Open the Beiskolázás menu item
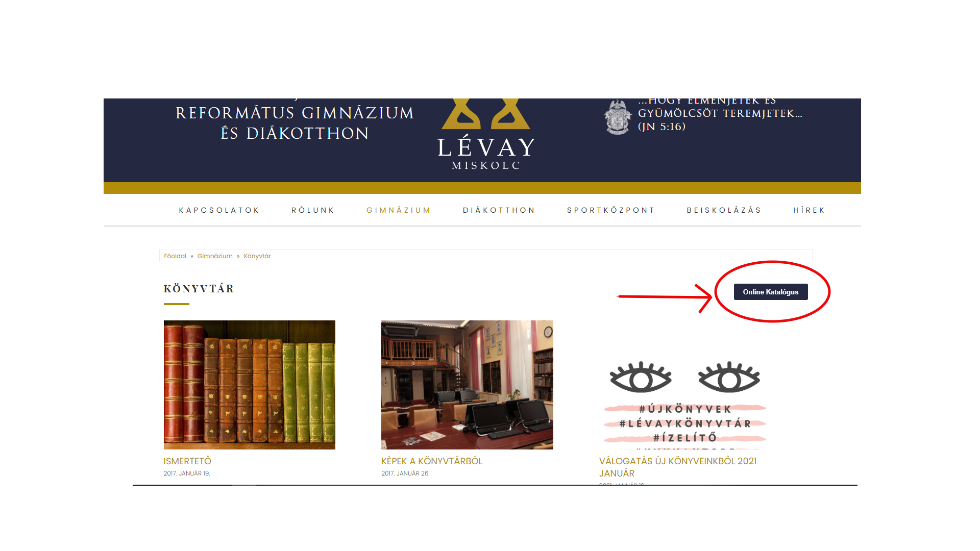Screen dimensions: 980x551 pos(724,210)
